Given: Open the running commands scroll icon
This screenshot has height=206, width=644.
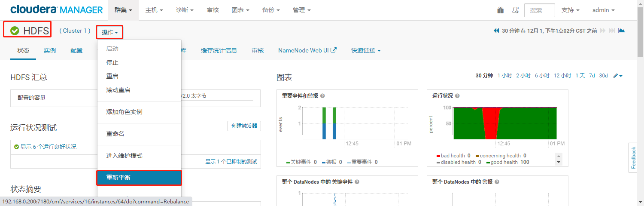Looking at the screenshot, I should point(516,10).
